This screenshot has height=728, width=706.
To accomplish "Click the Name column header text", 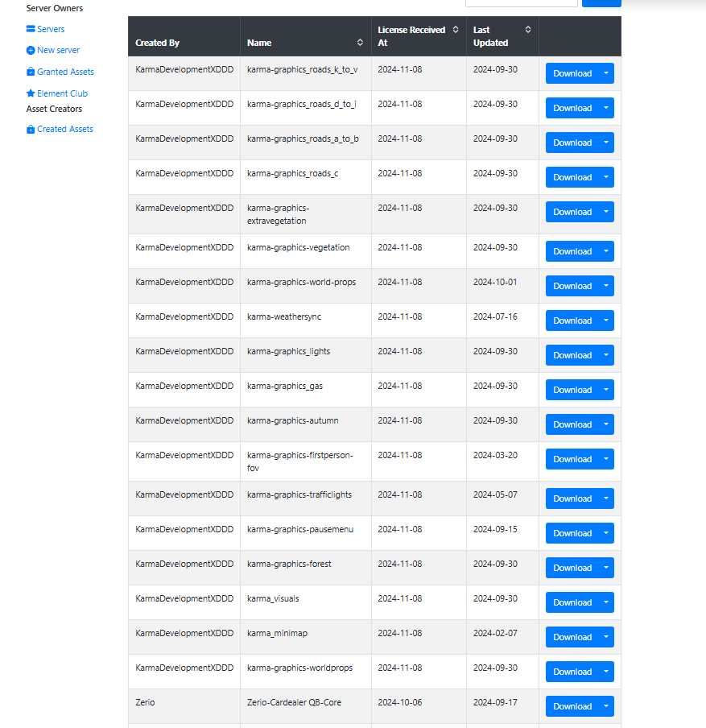I will pos(259,43).
